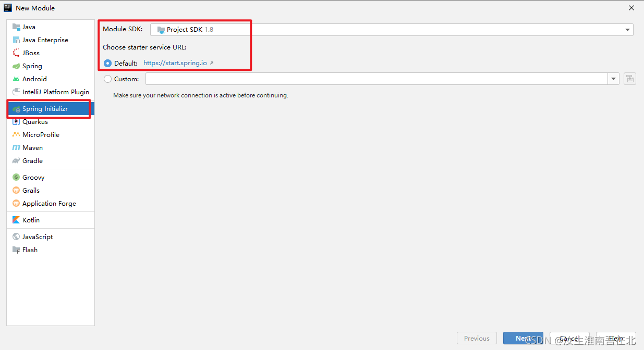Open the start.spring.io link
The height and width of the screenshot is (350, 644).
pyautogui.click(x=175, y=63)
